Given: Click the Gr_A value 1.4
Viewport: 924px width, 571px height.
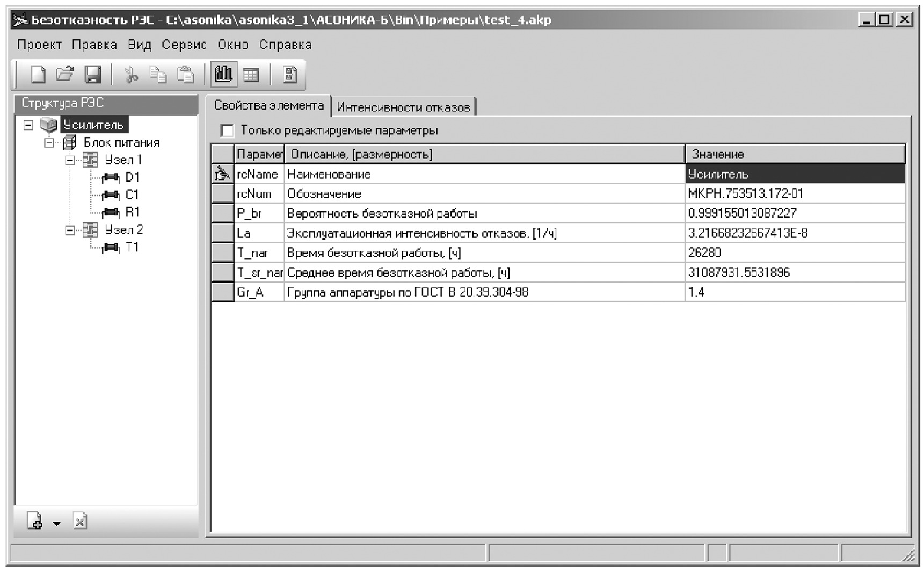Looking at the screenshot, I should [x=796, y=292].
